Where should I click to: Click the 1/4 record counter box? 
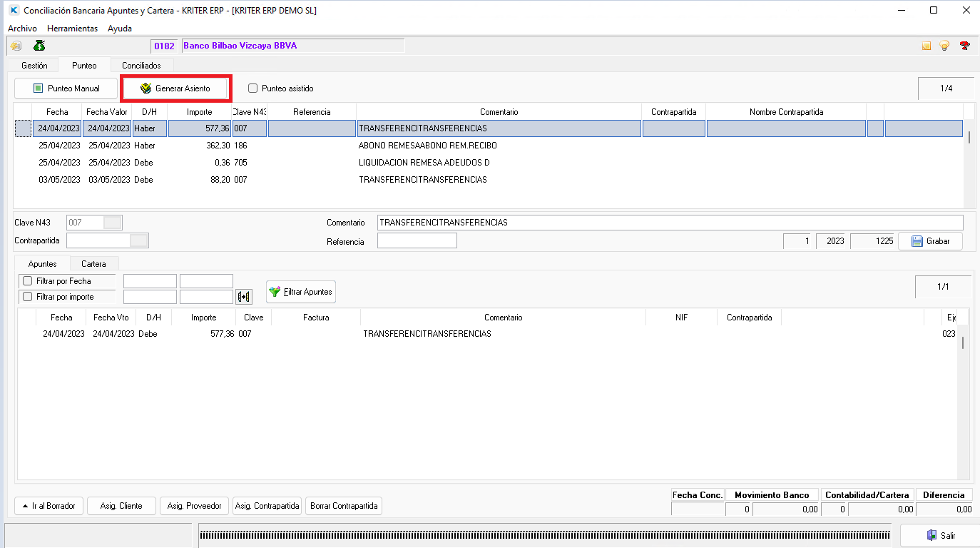pos(946,88)
